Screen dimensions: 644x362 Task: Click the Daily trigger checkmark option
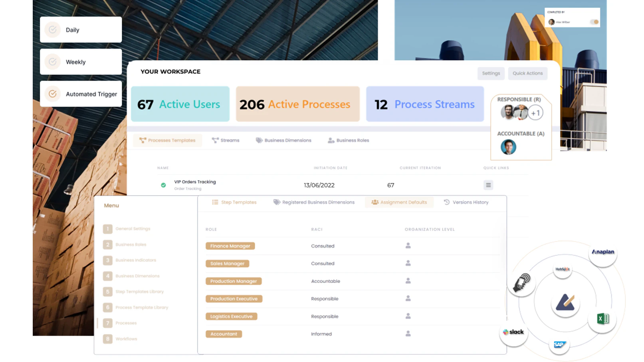pos(52,29)
